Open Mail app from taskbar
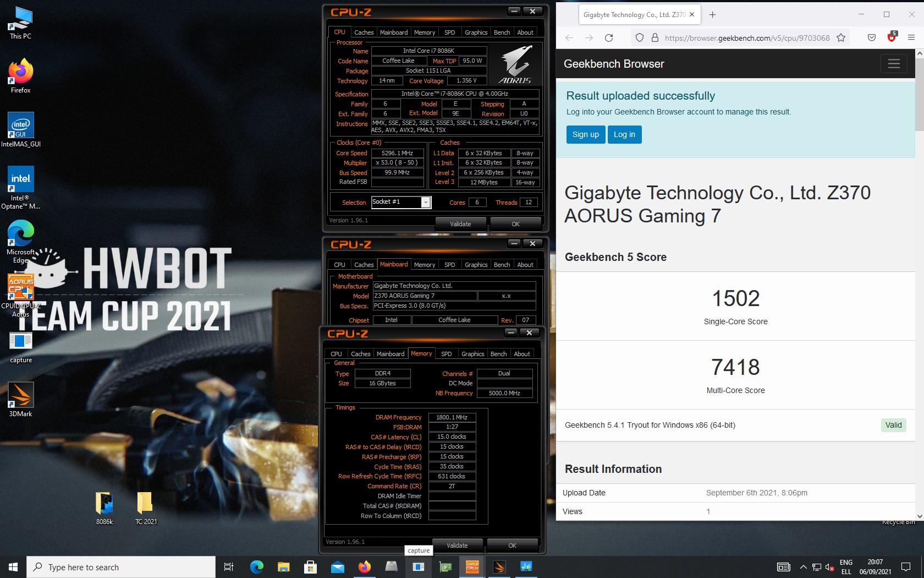This screenshot has height=578, width=924. coord(337,567)
